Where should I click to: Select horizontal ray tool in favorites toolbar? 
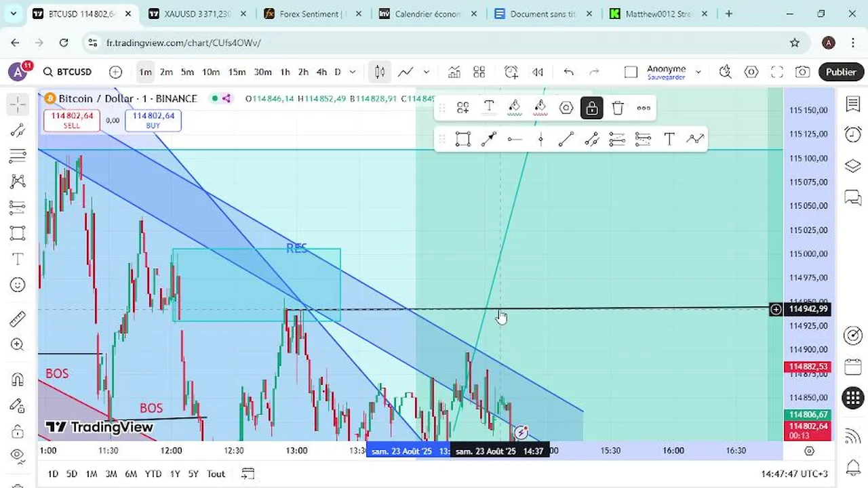tap(515, 139)
